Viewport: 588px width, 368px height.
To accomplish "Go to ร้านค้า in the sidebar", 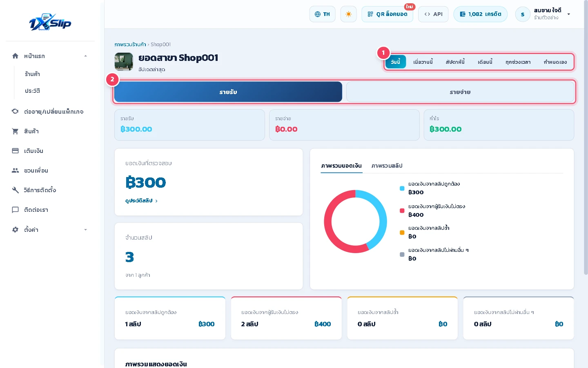I will (32, 74).
